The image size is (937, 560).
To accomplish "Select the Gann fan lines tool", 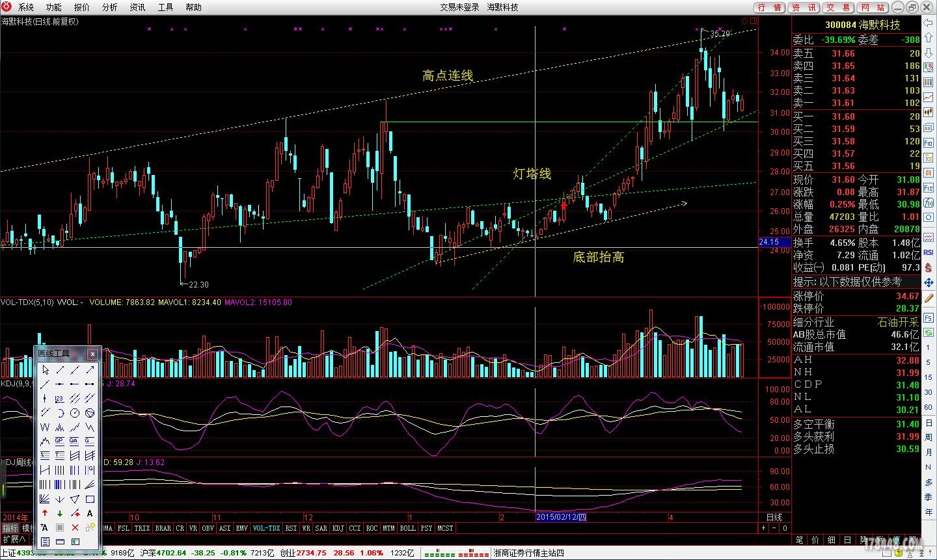I will (46, 499).
